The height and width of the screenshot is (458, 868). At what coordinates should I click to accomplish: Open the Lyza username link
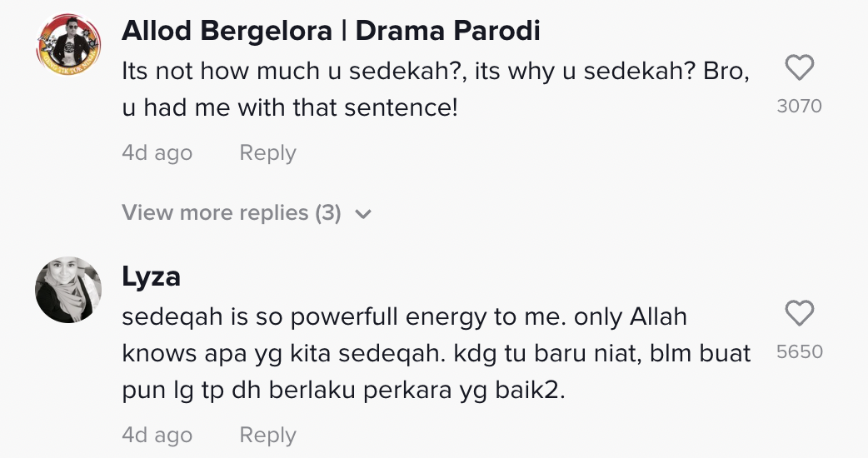click(151, 276)
